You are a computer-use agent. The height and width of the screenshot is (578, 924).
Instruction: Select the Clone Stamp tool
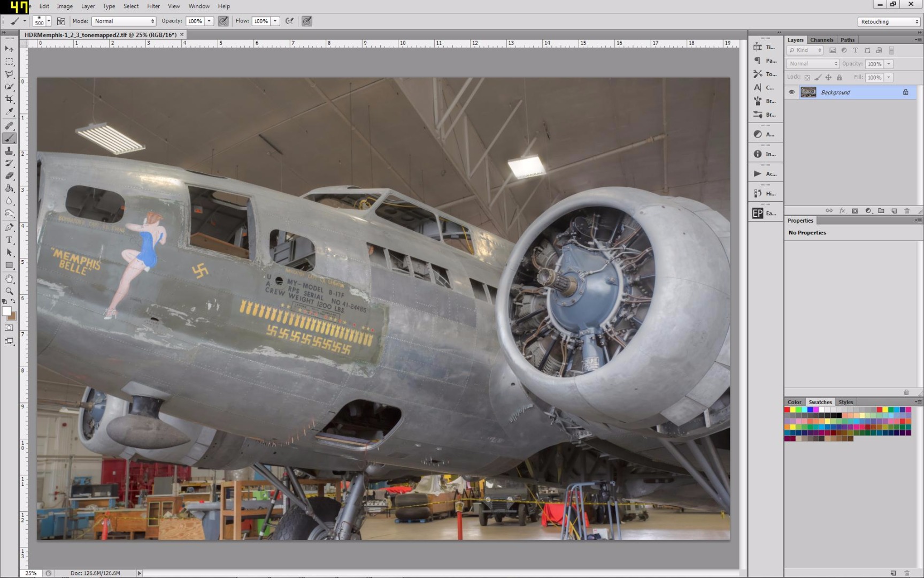point(9,151)
